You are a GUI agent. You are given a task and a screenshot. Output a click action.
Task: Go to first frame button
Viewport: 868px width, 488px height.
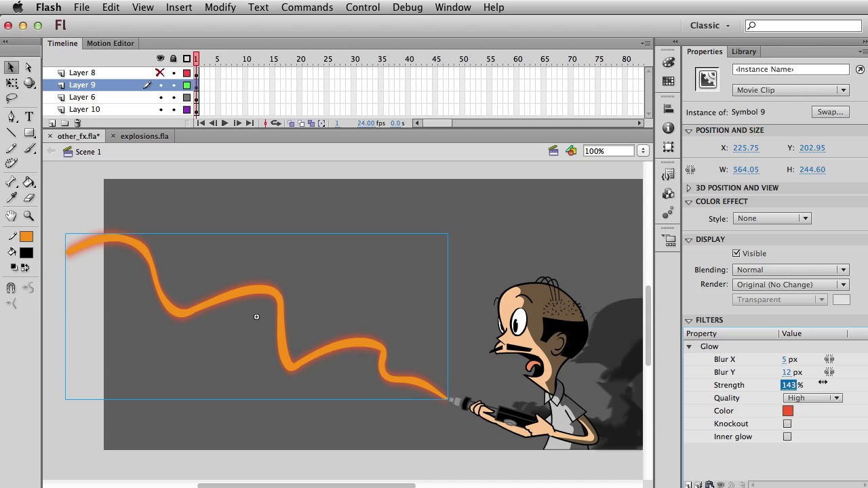coord(201,123)
